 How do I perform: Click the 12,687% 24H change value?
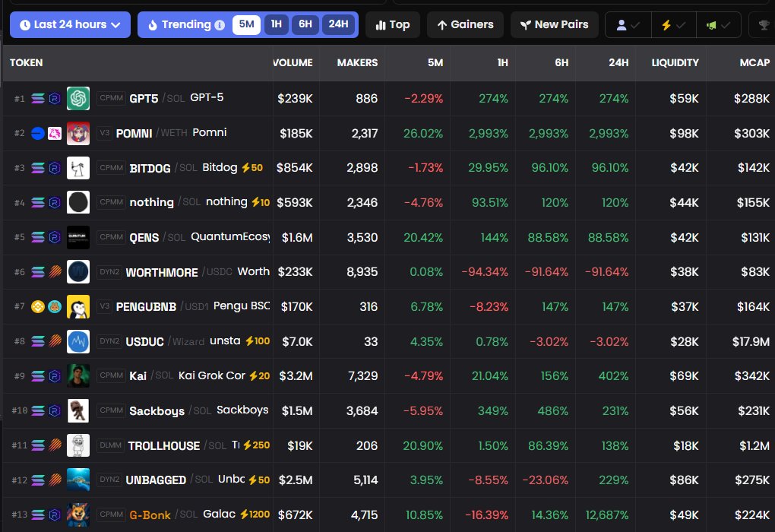pyautogui.click(x=607, y=515)
